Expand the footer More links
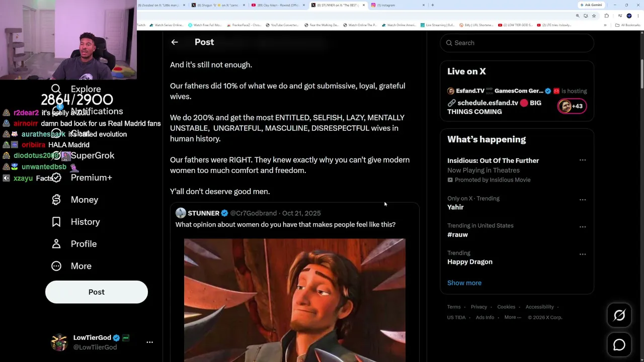This screenshot has height=362, width=644. [x=513, y=317]
